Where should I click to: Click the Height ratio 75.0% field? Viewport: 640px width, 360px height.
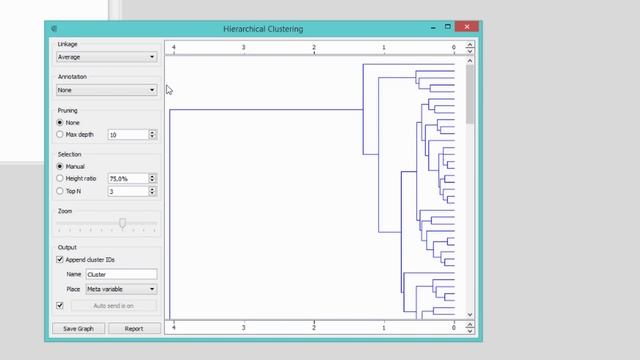[128, 178]
